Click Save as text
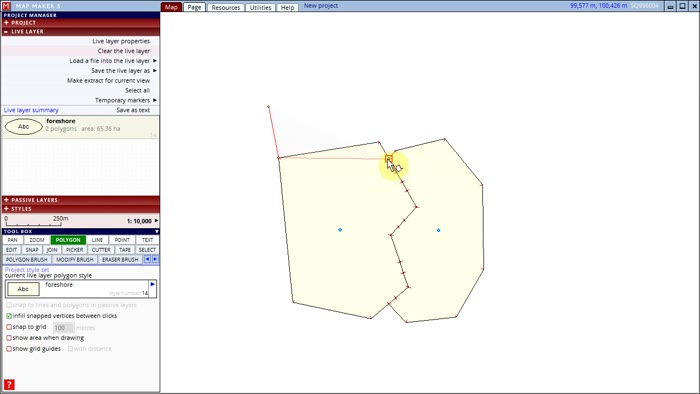This screenshot has width=700, height=394. pos(133,110)
